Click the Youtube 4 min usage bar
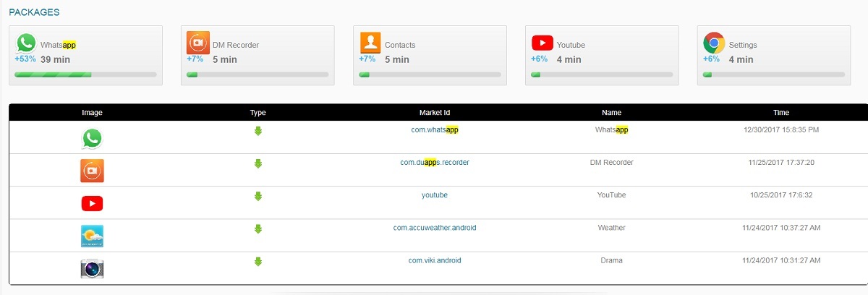 point(602,74)
